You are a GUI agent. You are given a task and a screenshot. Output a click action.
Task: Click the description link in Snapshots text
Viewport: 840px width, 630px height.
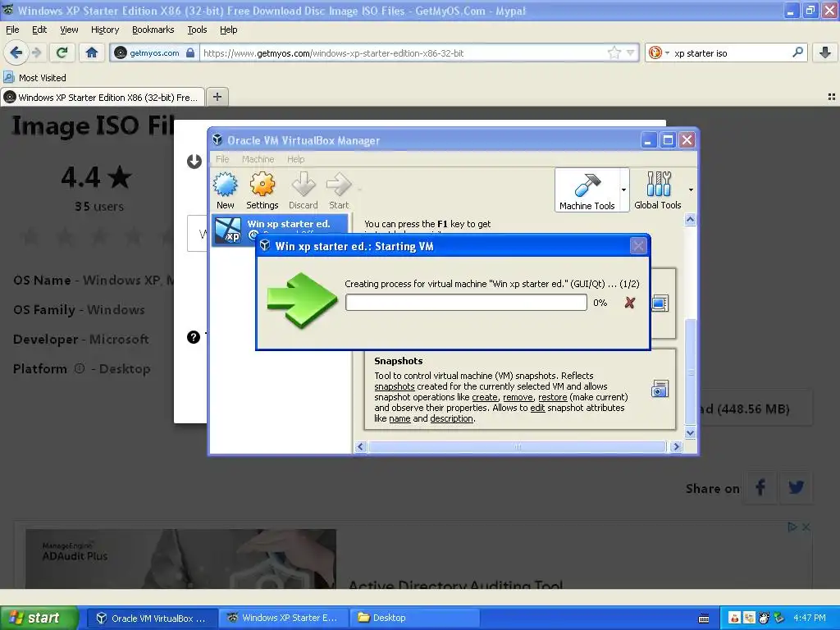pos(452,418)
